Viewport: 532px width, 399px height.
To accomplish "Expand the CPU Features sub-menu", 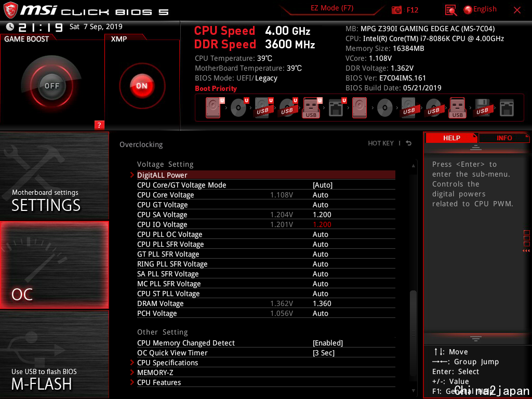I will 266,382.
